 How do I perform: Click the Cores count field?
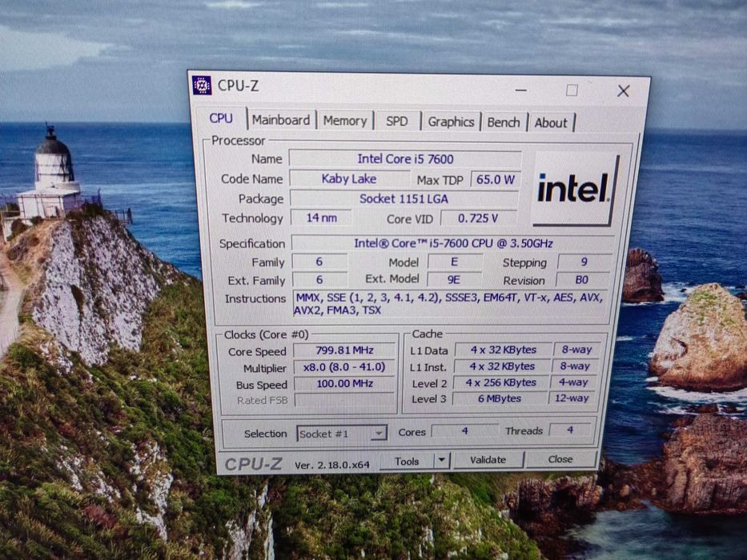[464, 430]
